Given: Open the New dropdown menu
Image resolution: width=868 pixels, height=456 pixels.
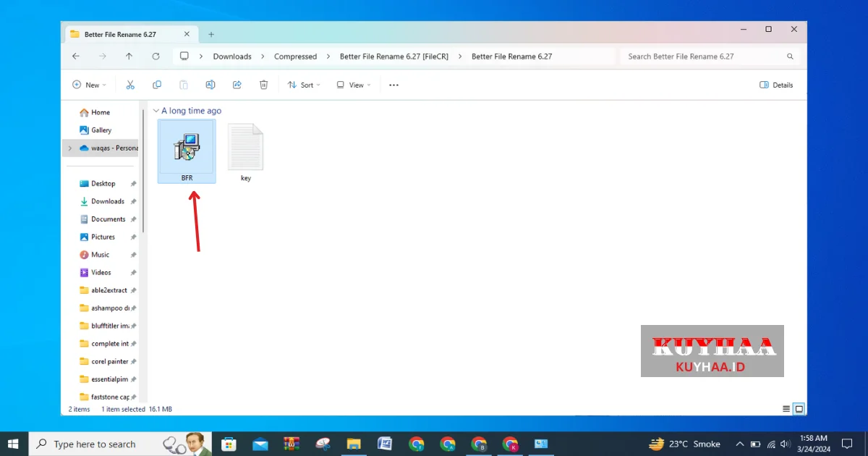Looking at the screenshot, I should pyautogui.click(x=90, y=85).
